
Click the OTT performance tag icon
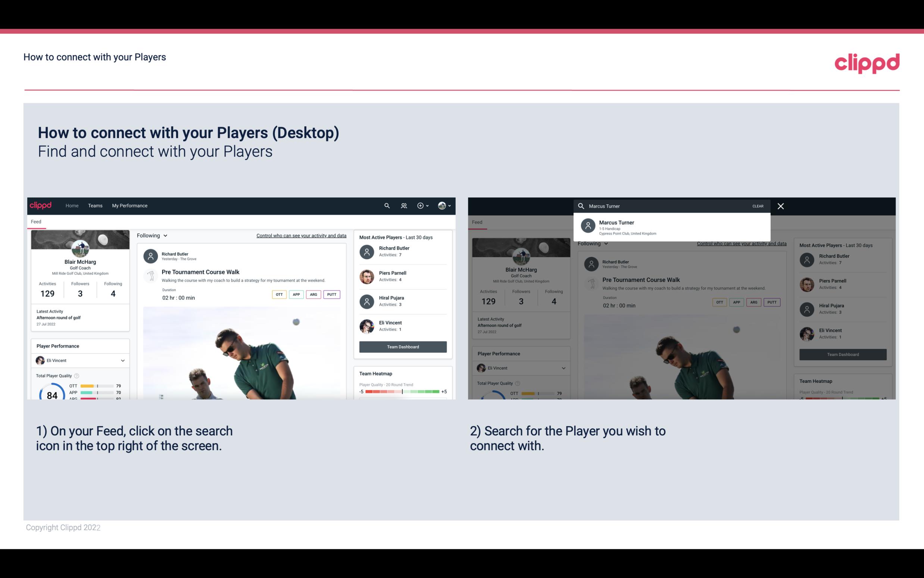279,294
